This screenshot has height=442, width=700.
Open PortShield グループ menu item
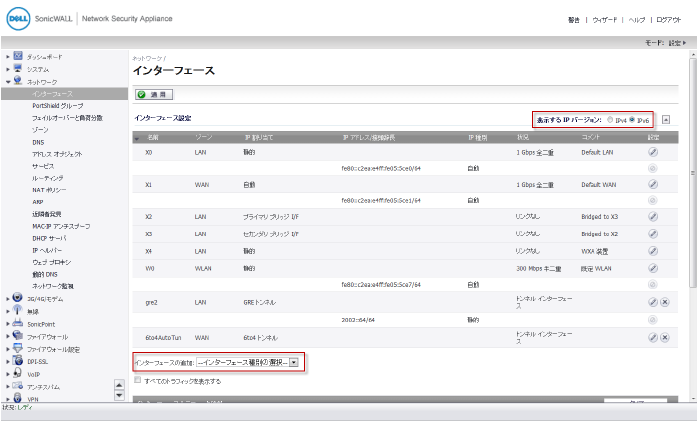(x=58, y=106)
